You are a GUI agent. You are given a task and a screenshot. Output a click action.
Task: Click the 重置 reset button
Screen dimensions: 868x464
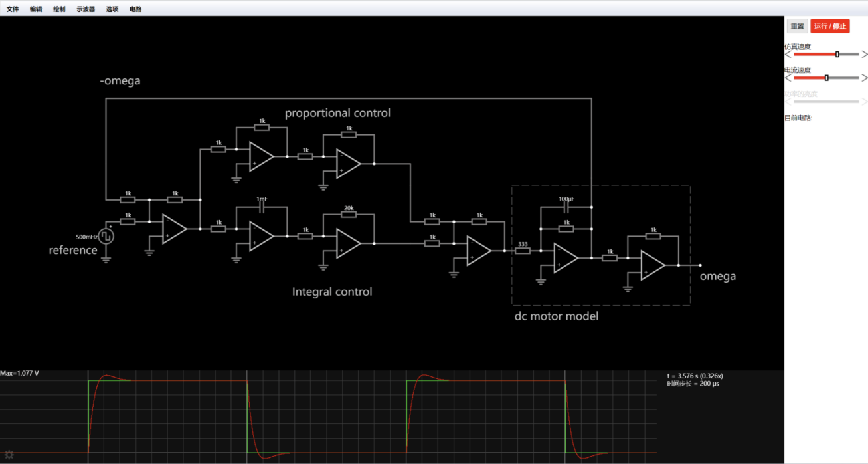pyautogui.click(x=798, y=26)
